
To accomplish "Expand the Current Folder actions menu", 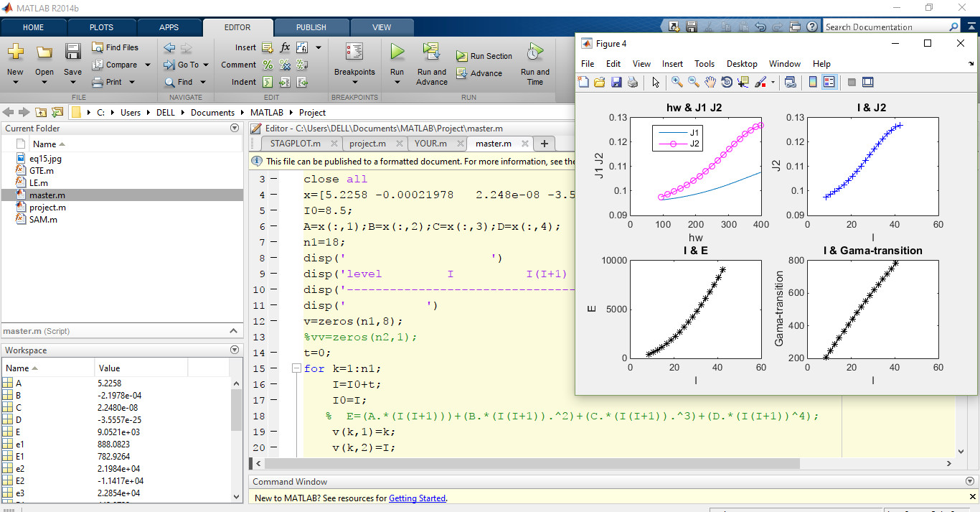I will point(235,127).
